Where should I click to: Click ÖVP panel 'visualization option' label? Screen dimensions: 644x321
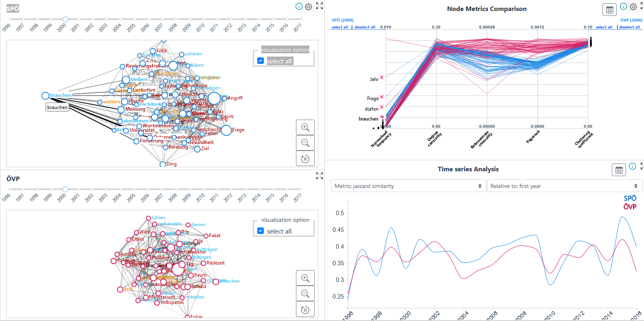285,220
